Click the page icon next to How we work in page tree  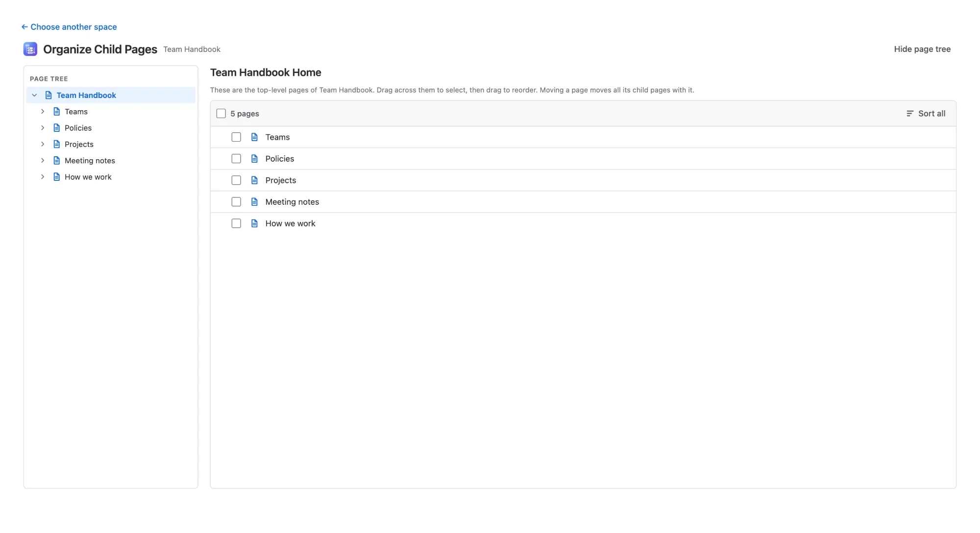click(x=57, y=177)
